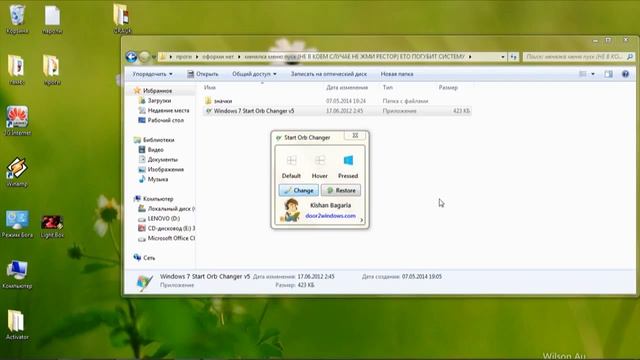
Task: Select the blank document file on desktop
Action: click(52, 19)
